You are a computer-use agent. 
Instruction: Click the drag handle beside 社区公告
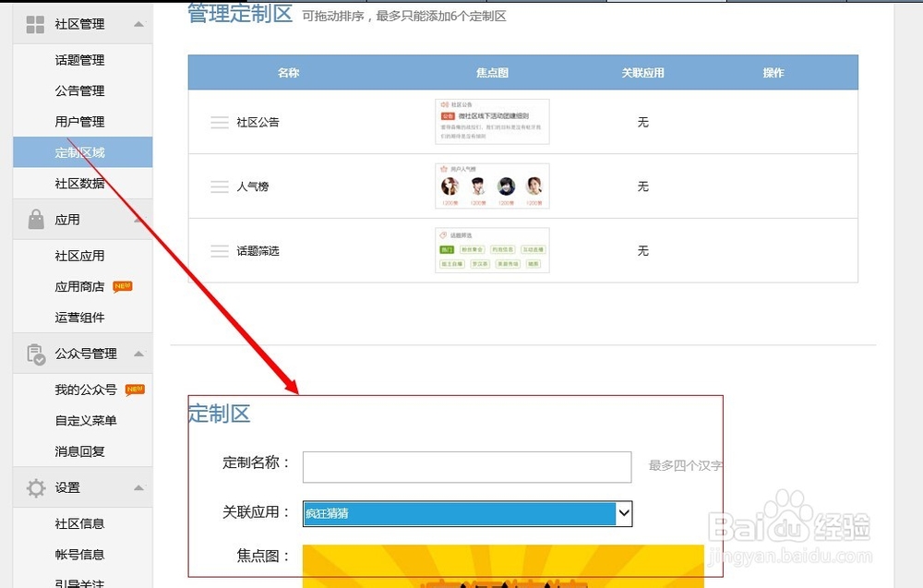(x=219, y=121)
